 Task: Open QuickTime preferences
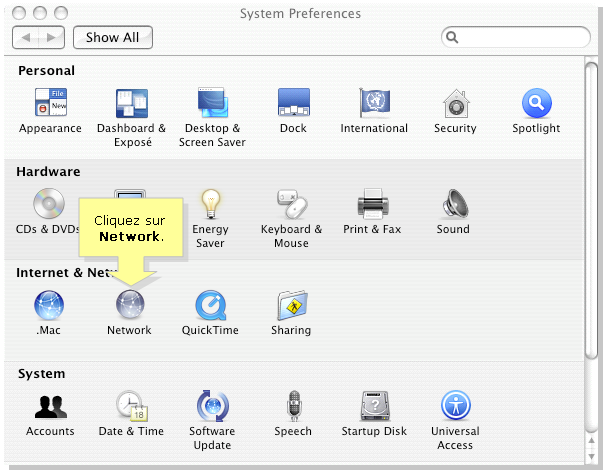(210, 305)
